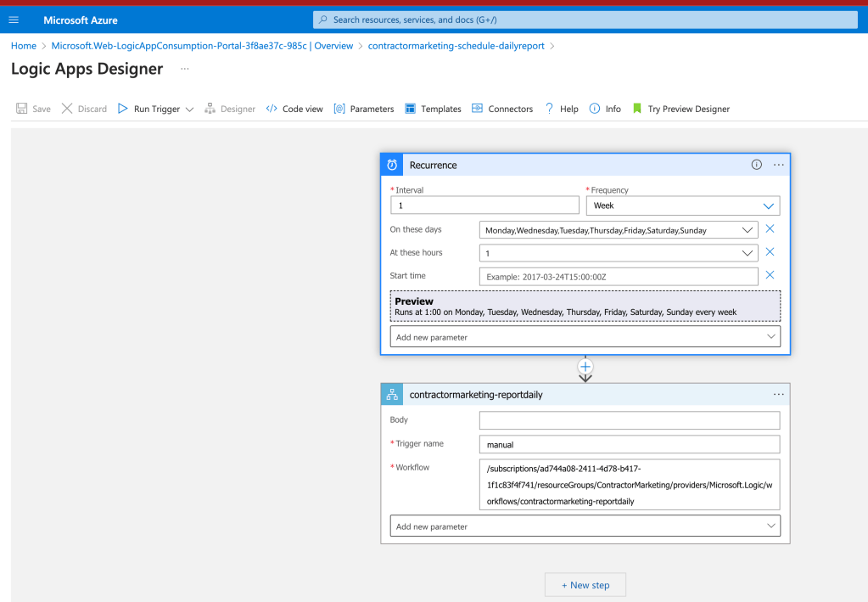The image size is (868, 602).
Task: Click the Save disk icon
Action: coord(21,109)
